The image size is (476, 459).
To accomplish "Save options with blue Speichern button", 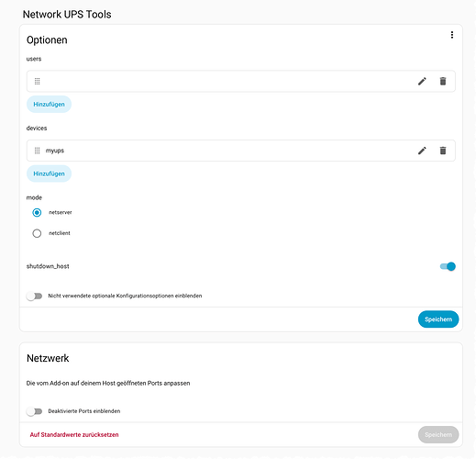I will 438,319.
